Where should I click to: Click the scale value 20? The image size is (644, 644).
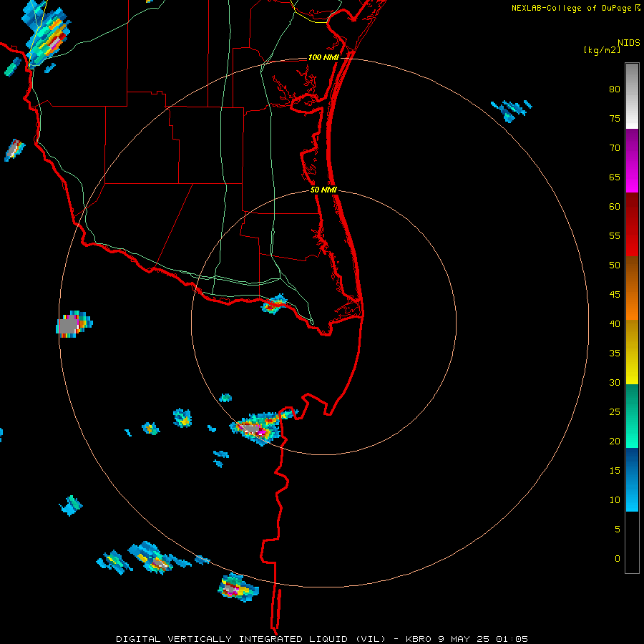[615, 441]
